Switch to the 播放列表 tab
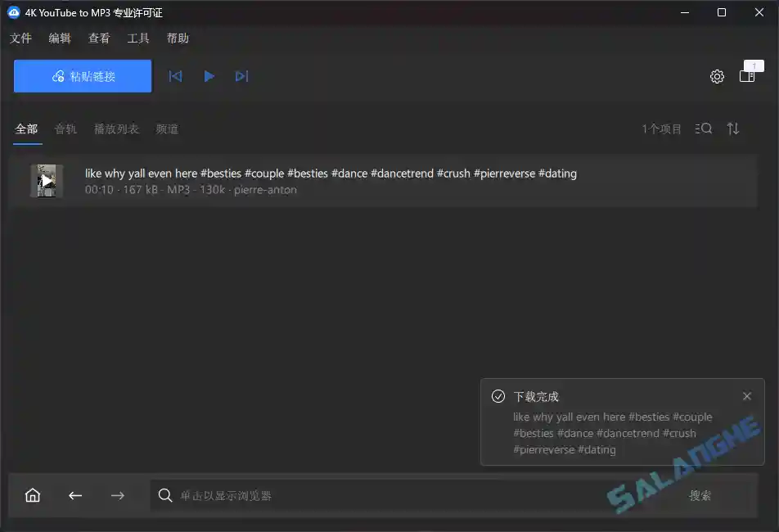 click(x=116, y=128)
